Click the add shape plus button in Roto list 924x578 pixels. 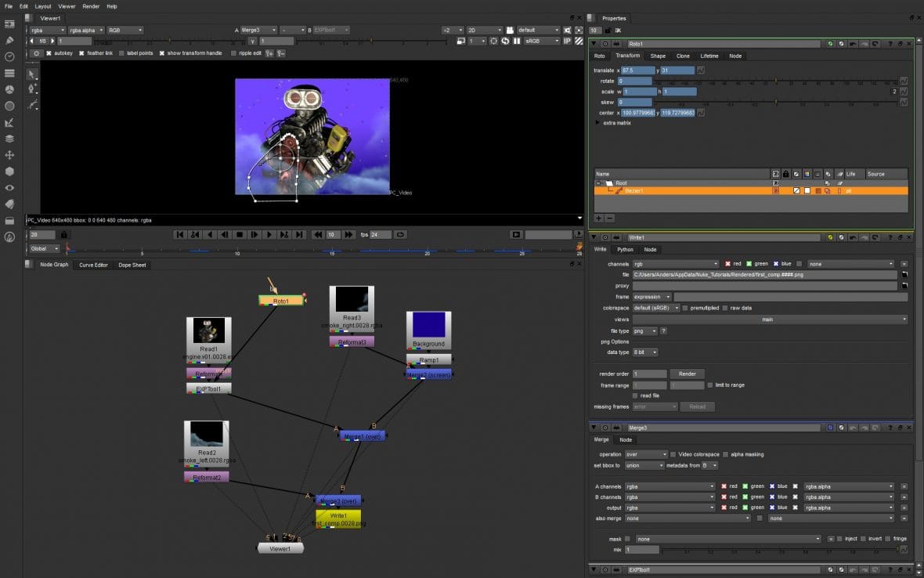pos(599,218)
